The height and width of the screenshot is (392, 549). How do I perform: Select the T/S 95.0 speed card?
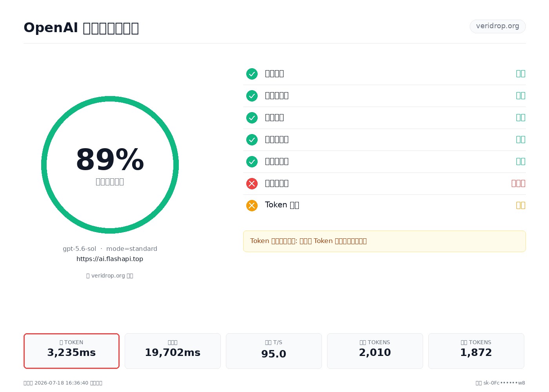click(x=274, y=351)
